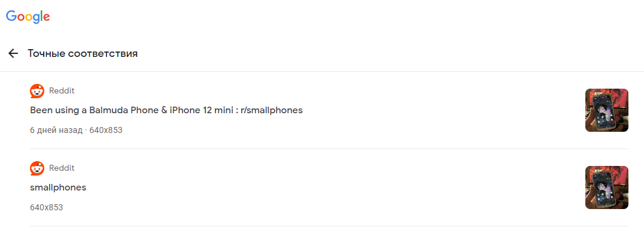Click the "Точные соответствия" heading
644x245 pixels.
(83, 53)
